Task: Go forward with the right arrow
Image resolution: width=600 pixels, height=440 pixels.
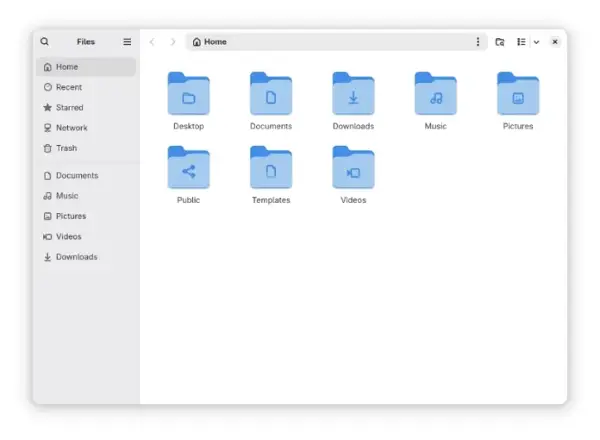Action: (173, 42)
